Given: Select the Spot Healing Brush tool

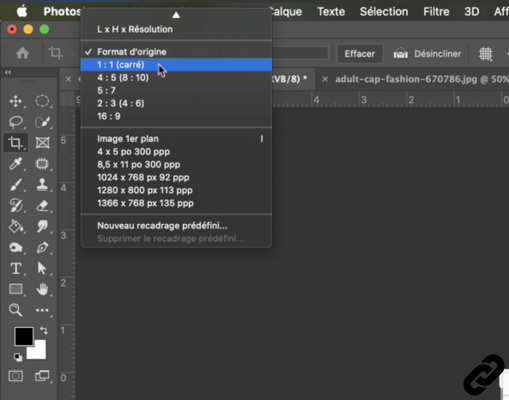Looking at the screenshot, I should pos(42,164).
